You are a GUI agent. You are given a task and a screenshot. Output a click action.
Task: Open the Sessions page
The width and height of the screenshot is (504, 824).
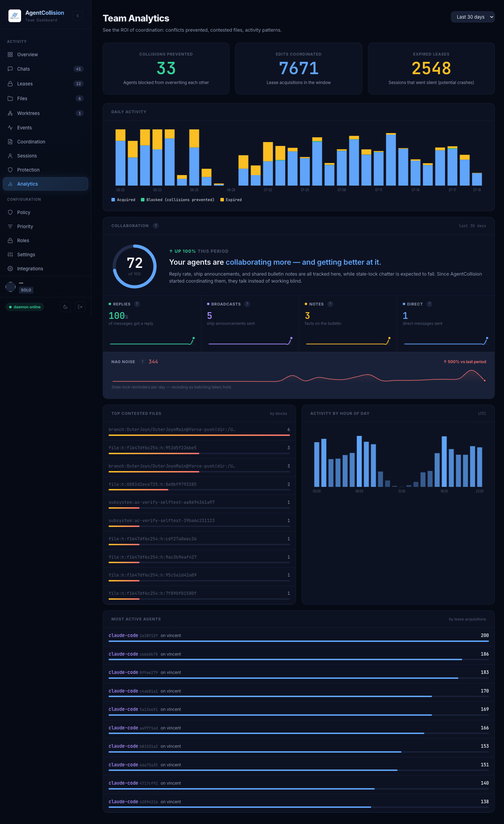tap(45, 156)
